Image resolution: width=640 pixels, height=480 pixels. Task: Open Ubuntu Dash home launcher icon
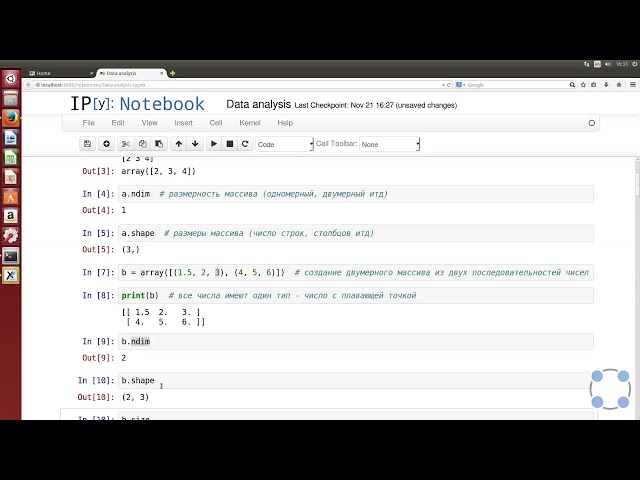point(11,78)
